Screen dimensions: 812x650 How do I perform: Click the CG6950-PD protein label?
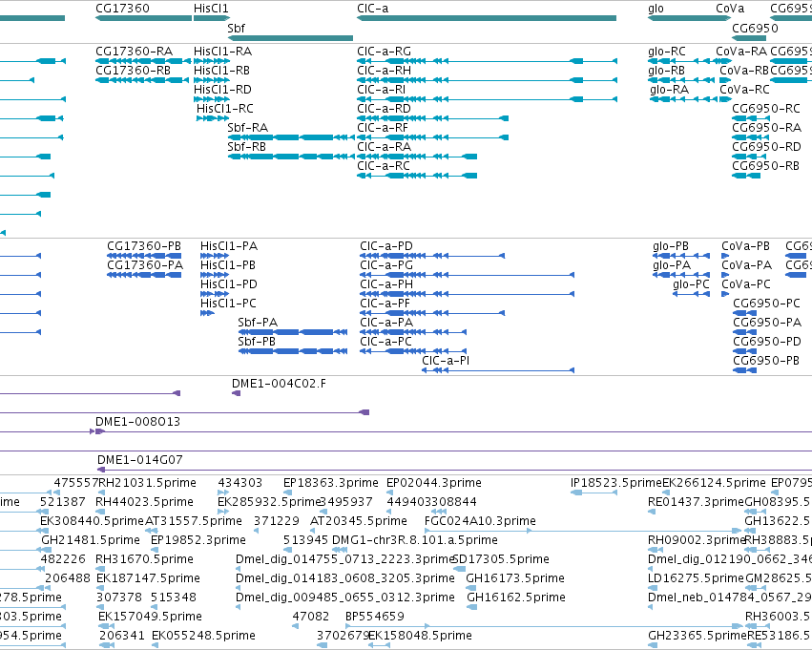pyautogui.click(x=767, y=342)
